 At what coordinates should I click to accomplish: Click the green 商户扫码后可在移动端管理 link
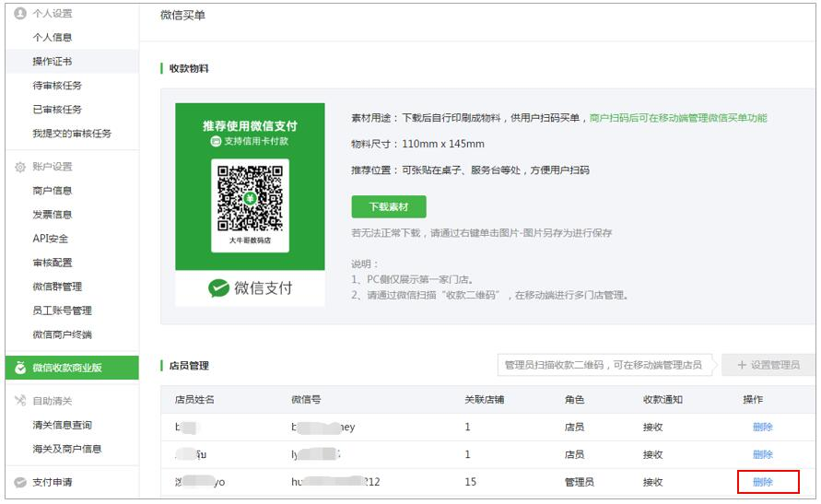click(x=677, y=118)
